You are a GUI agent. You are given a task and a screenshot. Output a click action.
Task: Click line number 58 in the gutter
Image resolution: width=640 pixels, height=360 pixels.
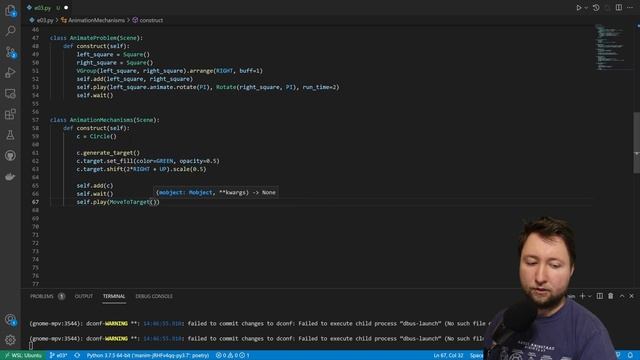35,128
